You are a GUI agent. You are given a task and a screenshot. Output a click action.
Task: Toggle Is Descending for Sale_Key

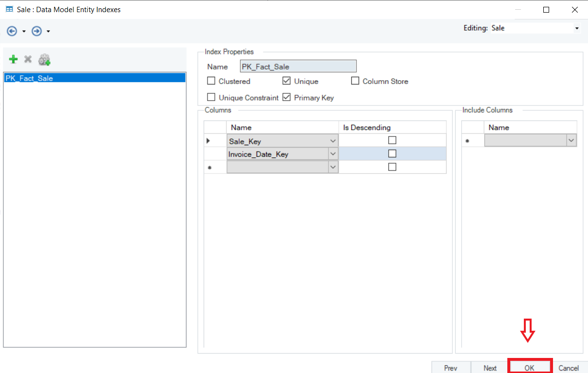tap(392, 140)
